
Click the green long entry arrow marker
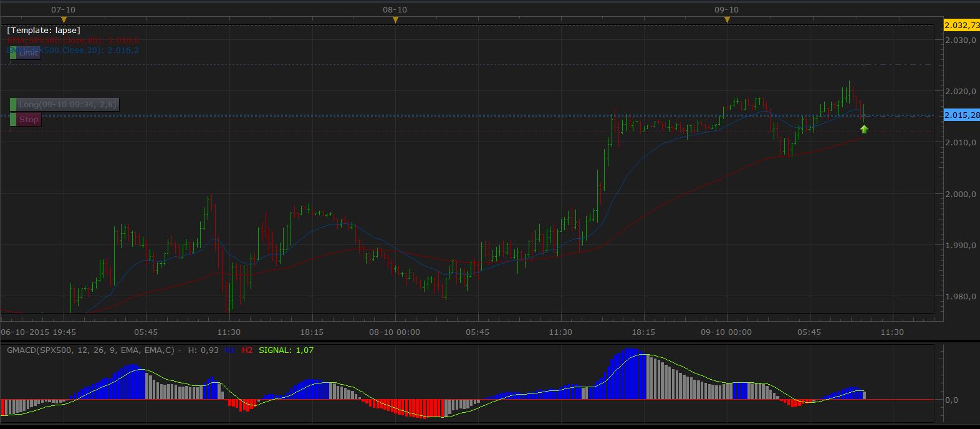tap(864, 129)
